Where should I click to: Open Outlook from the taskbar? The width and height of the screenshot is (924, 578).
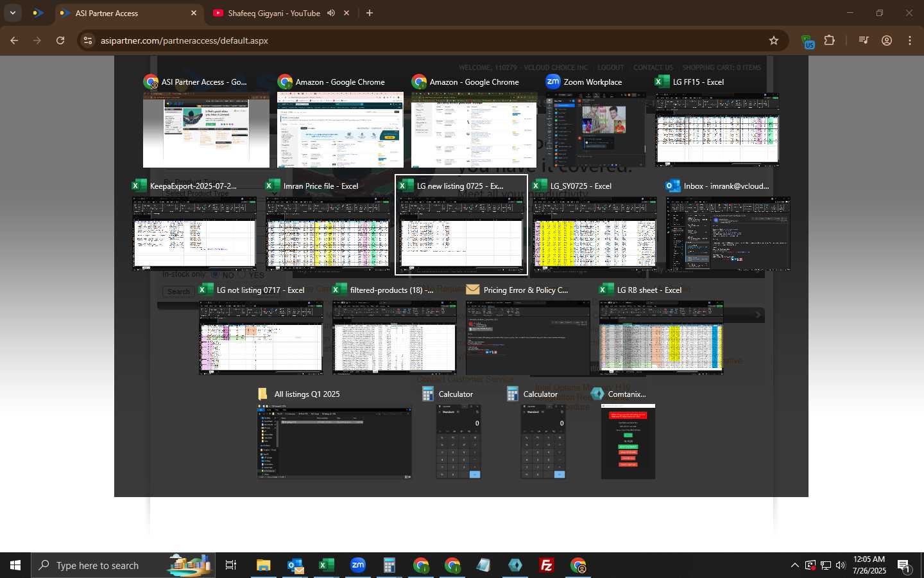coord(295,565)
